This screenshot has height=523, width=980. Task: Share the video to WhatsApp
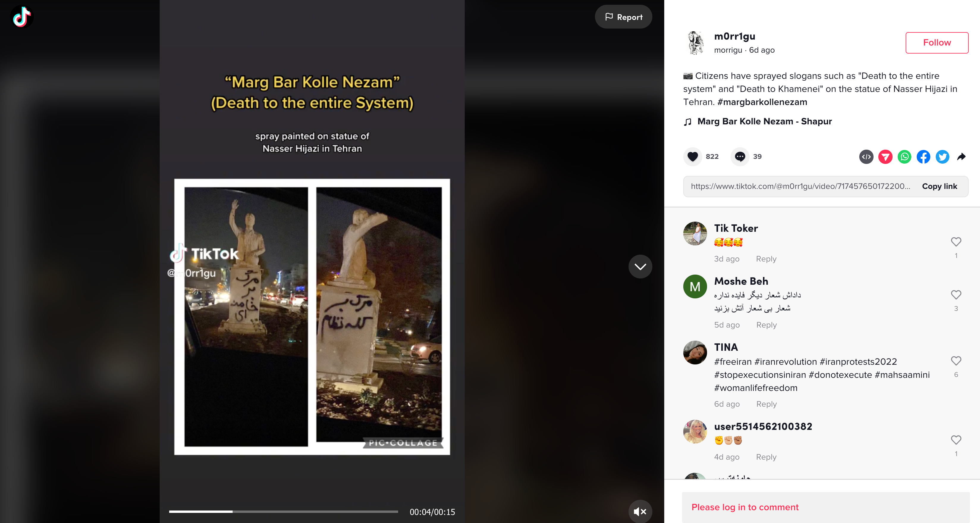(904, 157)
